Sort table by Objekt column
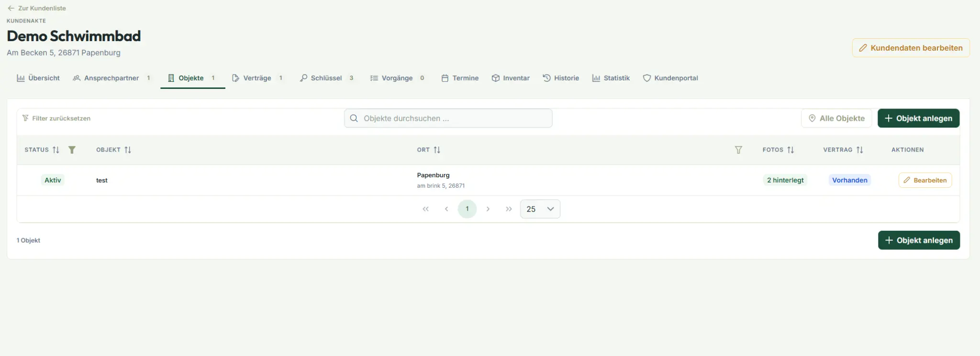Viewport: 980px width, 356px height. click(x=128, y=150)
